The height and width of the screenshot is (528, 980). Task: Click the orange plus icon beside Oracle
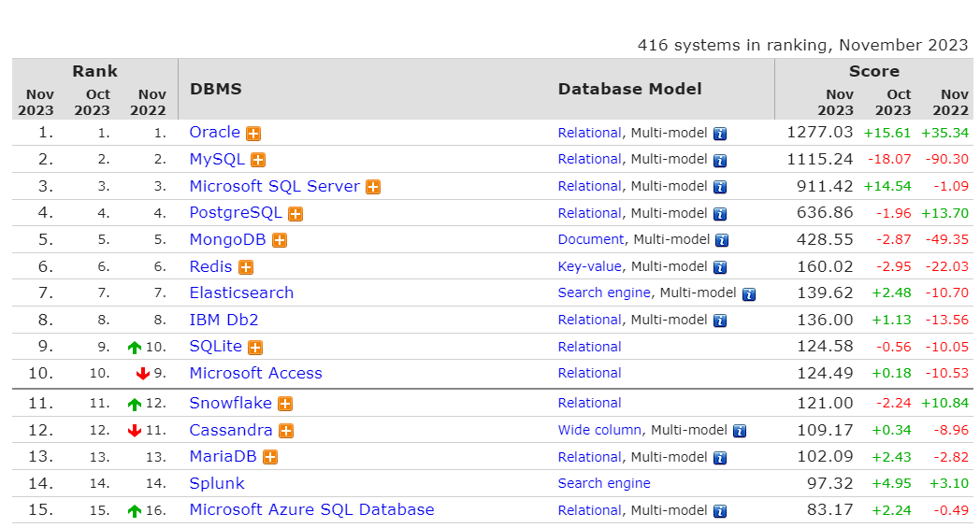pyautogui.click(x=253, y=134)
